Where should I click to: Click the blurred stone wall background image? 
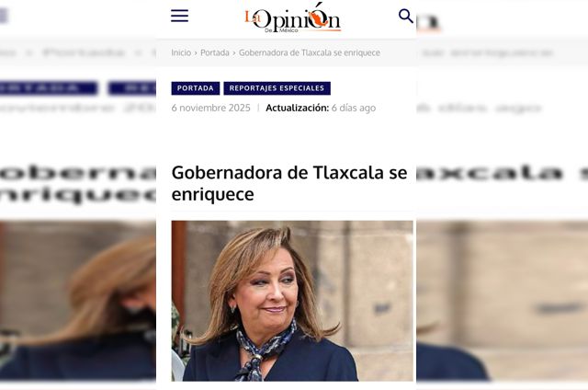[x=503, y=301]
